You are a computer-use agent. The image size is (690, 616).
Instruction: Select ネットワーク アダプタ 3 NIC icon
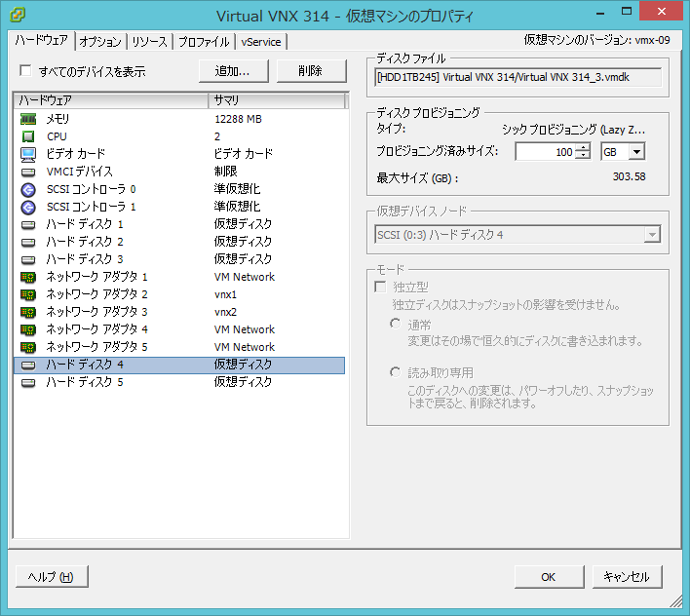28,312
